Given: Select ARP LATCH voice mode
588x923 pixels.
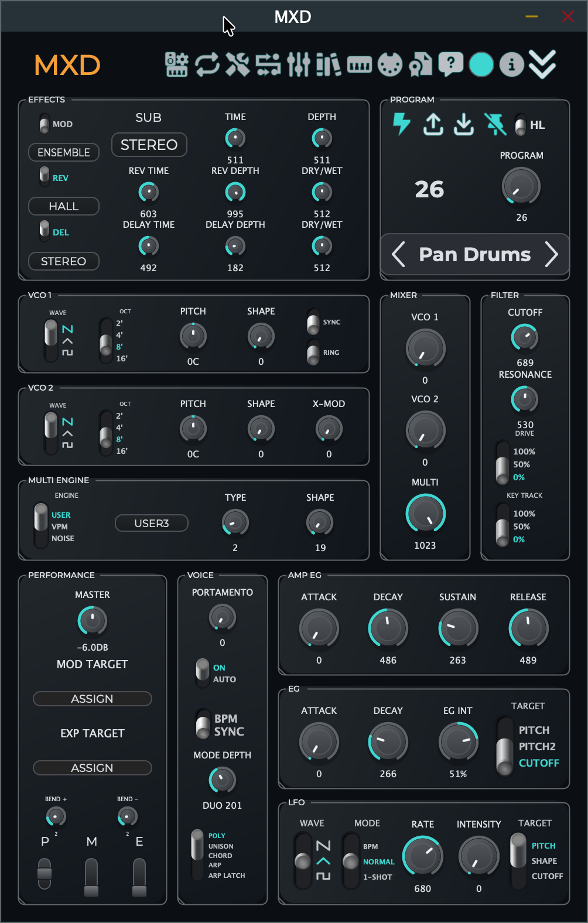Looking at the screenshot, I should [x=227, y=876].
